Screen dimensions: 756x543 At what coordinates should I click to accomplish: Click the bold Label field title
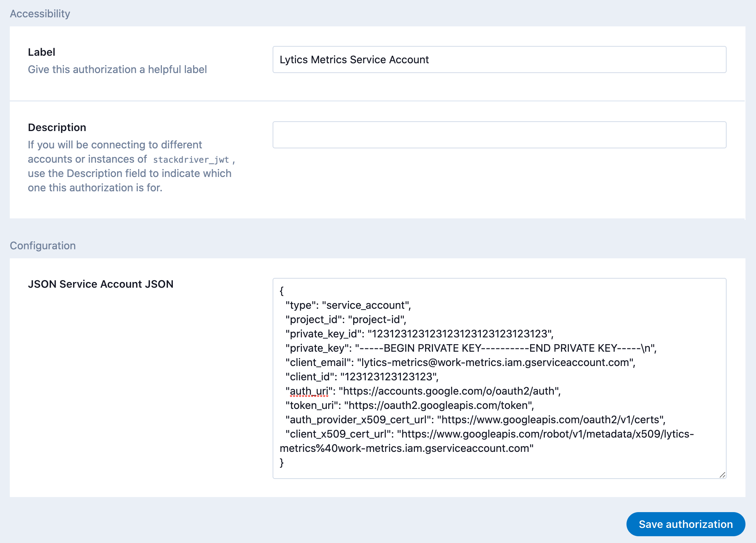41,52
